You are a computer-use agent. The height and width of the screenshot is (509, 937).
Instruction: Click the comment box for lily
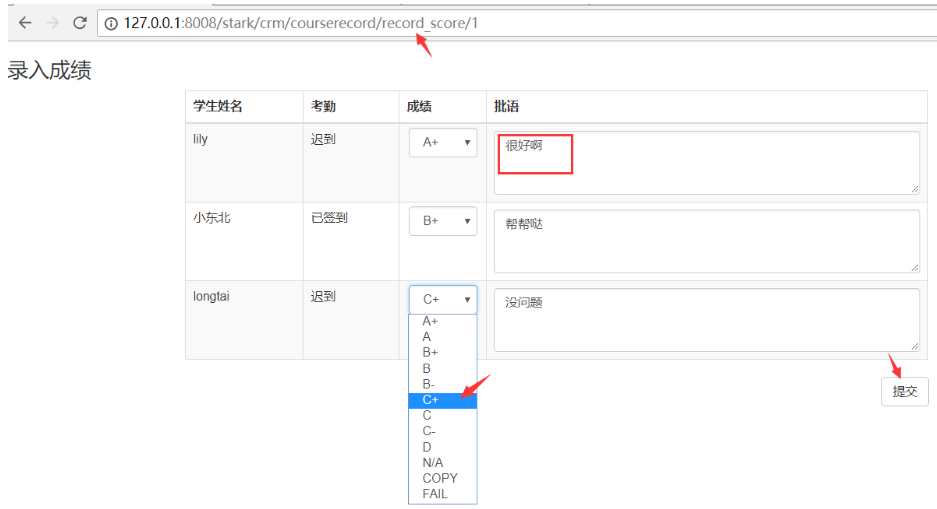tap(707, 163)
